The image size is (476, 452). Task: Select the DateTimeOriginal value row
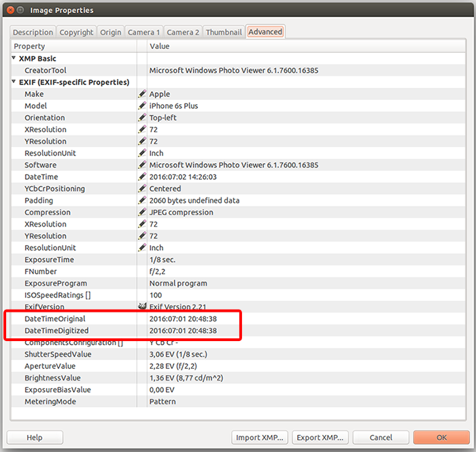click(183, 319)
